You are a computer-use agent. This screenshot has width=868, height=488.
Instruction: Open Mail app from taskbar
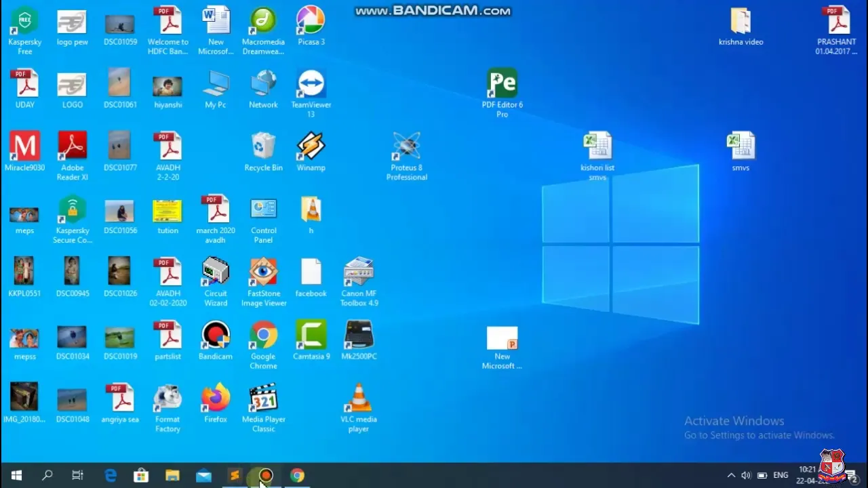[203, 476]
